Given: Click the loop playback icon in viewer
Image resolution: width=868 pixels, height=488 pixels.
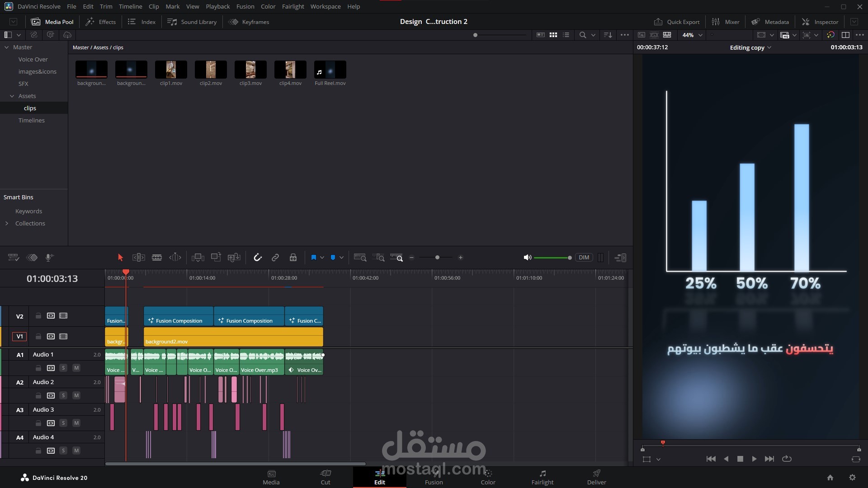Looking at the screenshot, I should pos(787,459).
